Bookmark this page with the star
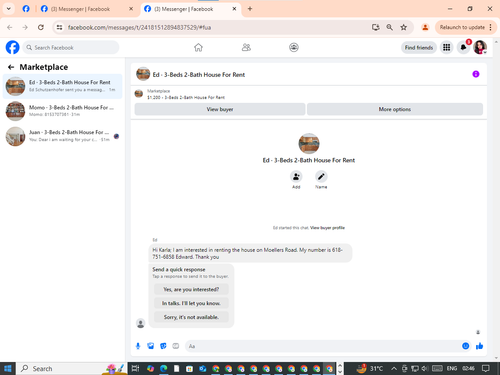This screenshot has height=375, width=500. (404, 27)
